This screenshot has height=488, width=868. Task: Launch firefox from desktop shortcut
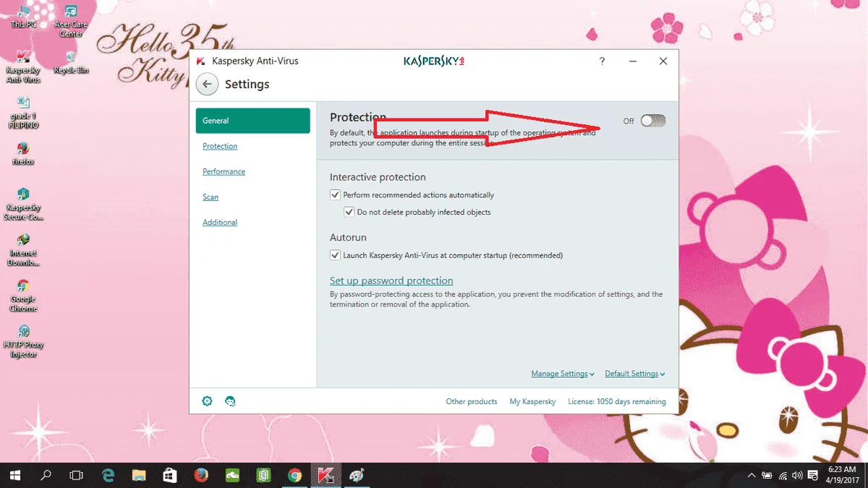(x=23, y=153)
